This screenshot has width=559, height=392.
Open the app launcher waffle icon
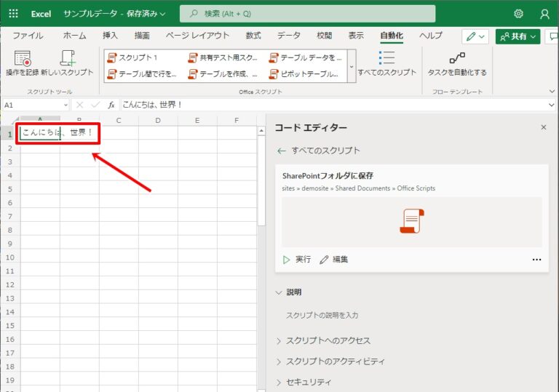tap(13, 14)
